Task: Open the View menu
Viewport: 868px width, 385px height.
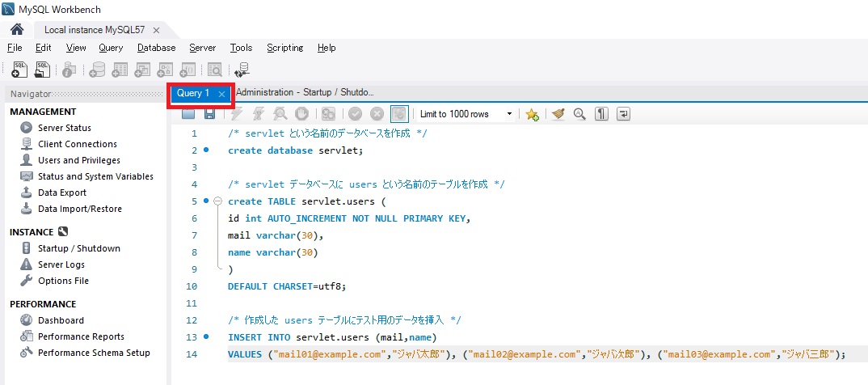Action: (76, 48)
